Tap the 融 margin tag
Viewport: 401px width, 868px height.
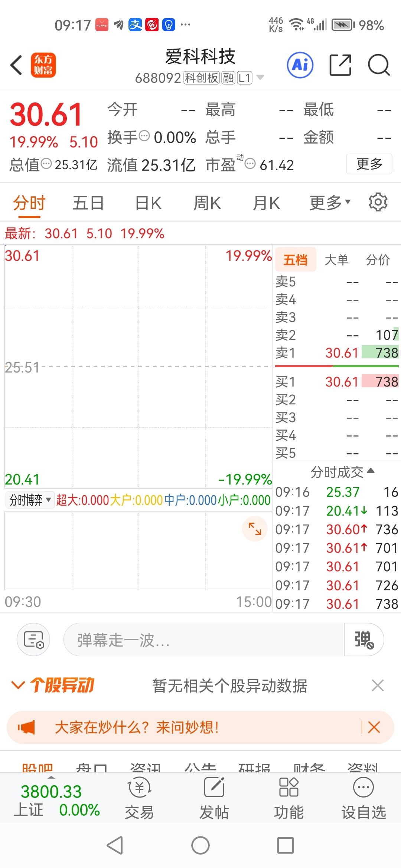click(228, 78)
